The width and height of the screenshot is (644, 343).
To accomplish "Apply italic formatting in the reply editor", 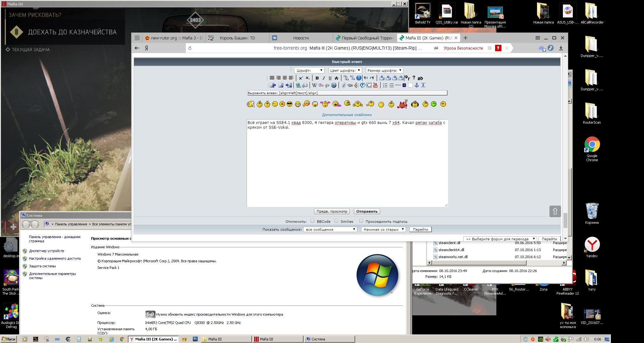I will pos(324,78).
